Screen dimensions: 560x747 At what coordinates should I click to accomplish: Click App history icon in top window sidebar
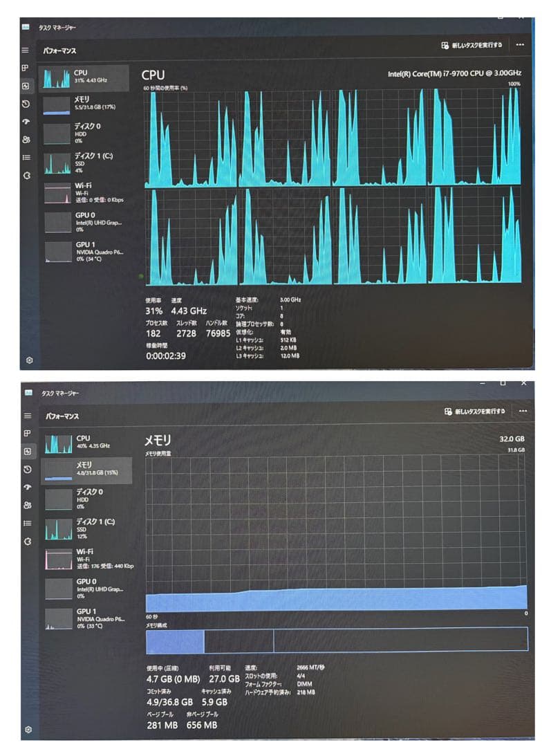click(x=26, y=104)
